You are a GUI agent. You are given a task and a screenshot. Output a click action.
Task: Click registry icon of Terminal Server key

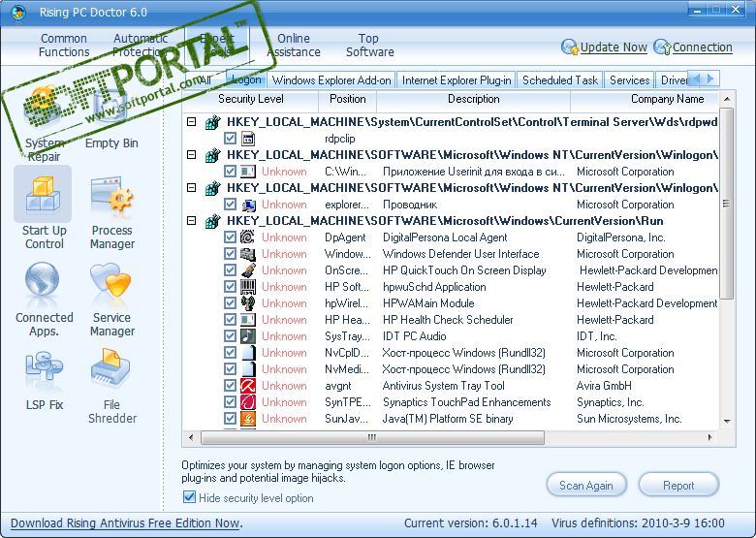click(212, 122)
